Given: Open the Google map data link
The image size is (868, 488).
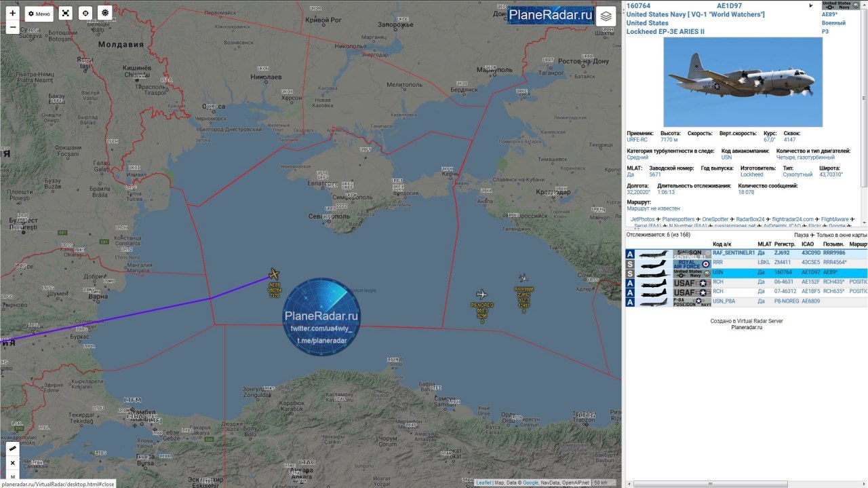Looking at the screenshot, I should [530, 483].
